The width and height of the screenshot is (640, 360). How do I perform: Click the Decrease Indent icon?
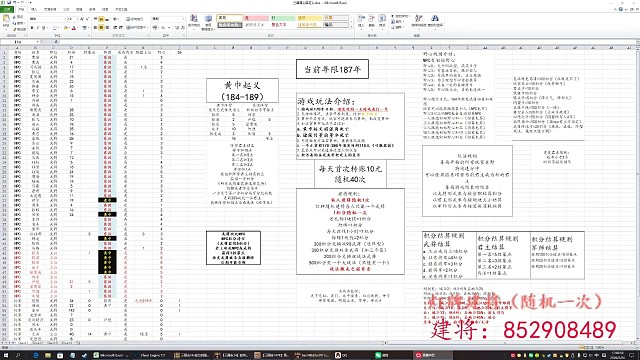115,28
